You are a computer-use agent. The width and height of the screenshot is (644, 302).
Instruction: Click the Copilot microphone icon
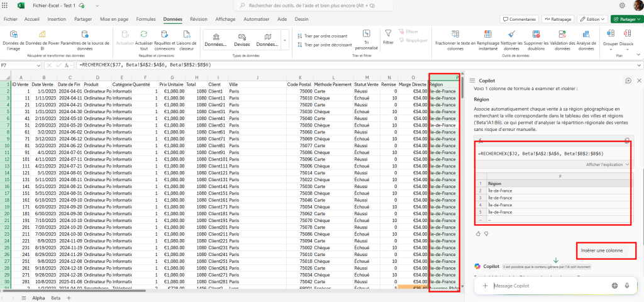627,286
